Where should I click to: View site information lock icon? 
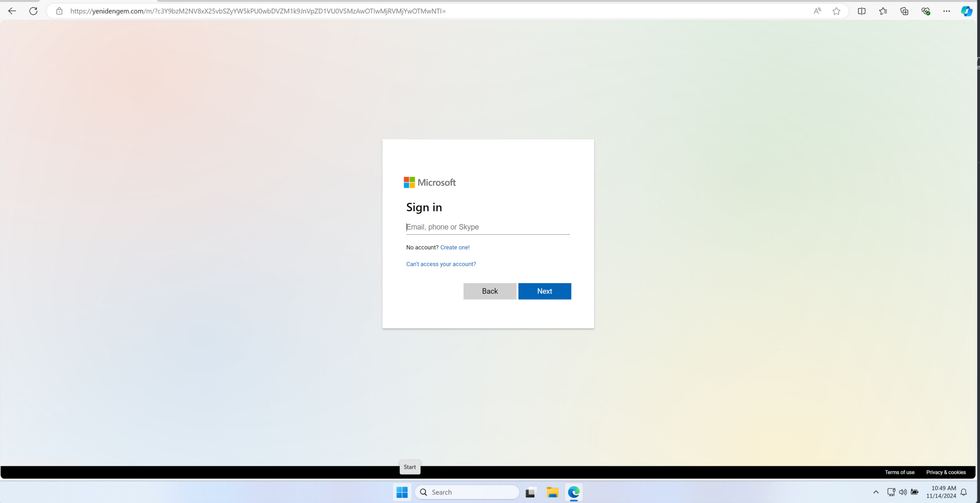[59, 11]
